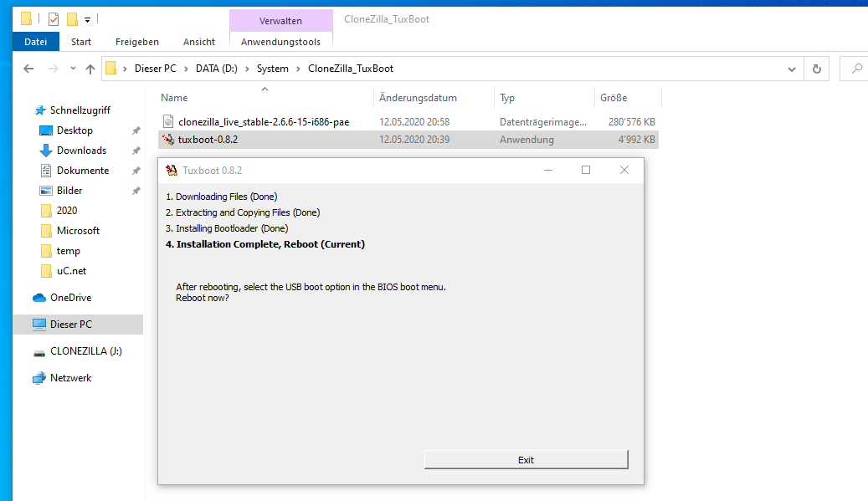Click the Exit button in Tuxboot
Image resolution: width=868 pixels, height=501 pixels.
tap(526, 459)
